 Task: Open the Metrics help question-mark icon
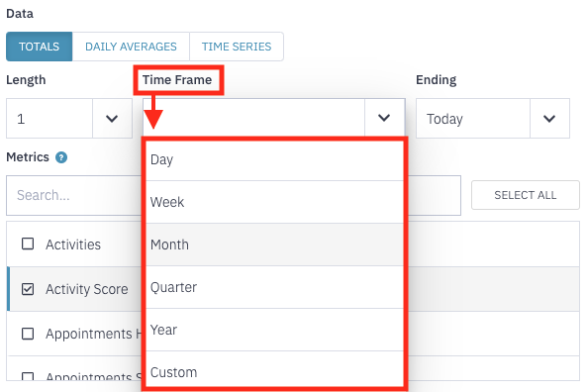pos(61,157)
